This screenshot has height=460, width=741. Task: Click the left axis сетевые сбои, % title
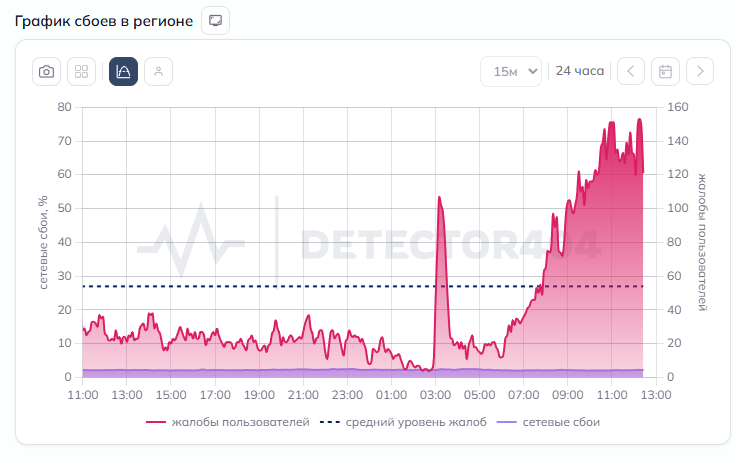[44, 242]
